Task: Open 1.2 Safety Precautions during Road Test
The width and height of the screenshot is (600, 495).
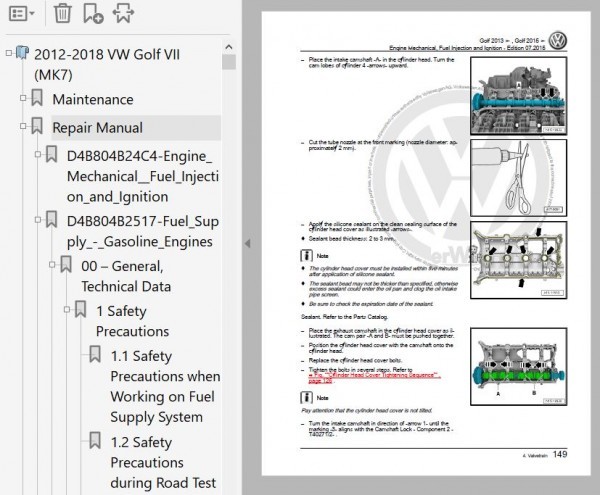Action: coord(163,462)
